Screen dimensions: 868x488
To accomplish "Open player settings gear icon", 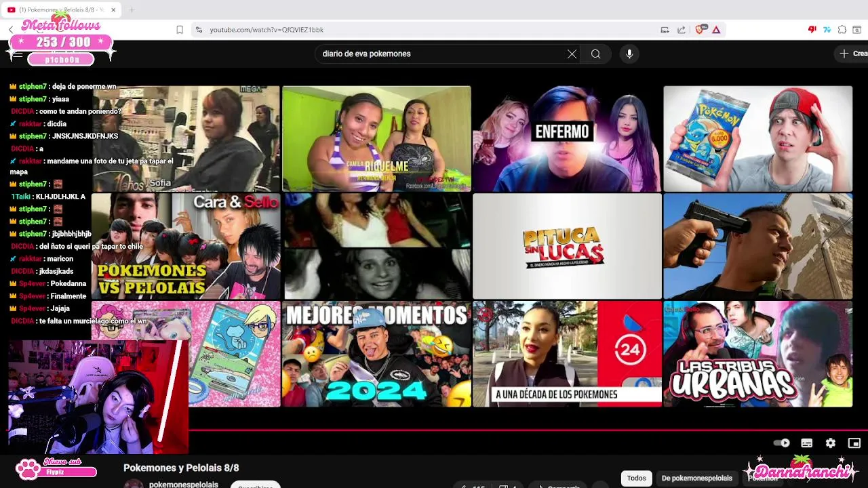I will coord(831,443).
